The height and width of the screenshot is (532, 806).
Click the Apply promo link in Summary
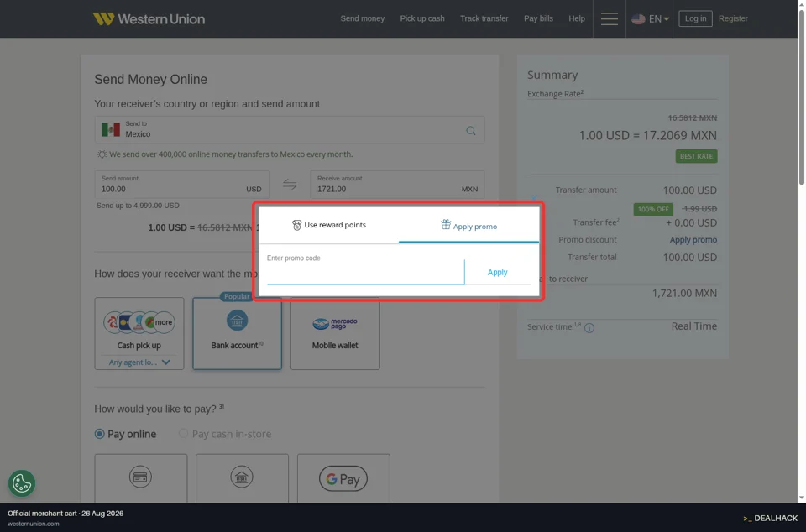(693, 240)
